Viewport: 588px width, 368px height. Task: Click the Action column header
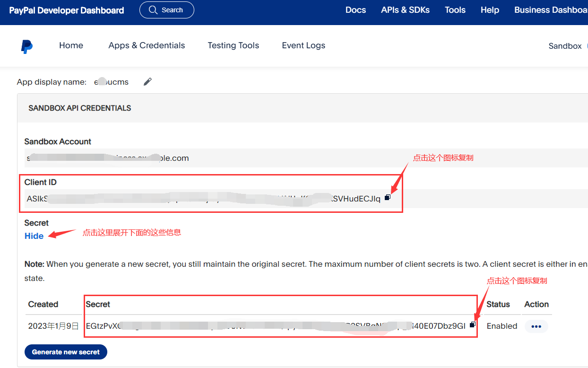pyautogui.click(x=536, y=304)
